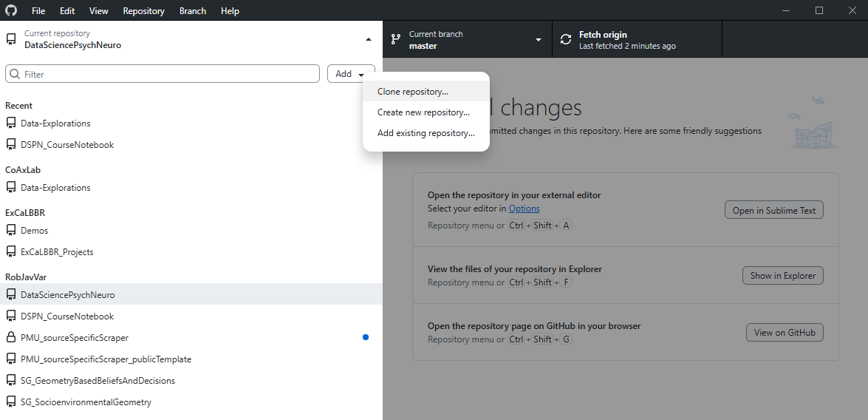Click repo icon of RobJavVar DSPN_CourseNotebook
Screen dimensions: 868x420
10,316
